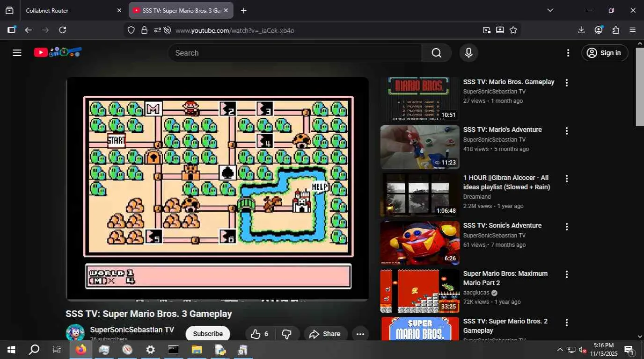The image size is (644, 359).
Task: Open 'SSS TV: Mario's Adventure' title link
Action: tap(503, 129)
